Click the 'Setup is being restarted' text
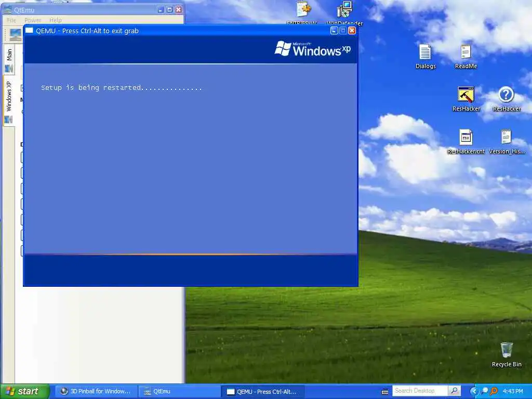 tap(121, 87)
